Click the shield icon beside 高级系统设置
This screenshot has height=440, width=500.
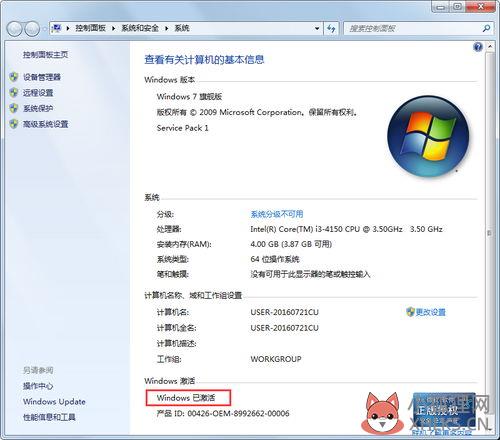14,124
